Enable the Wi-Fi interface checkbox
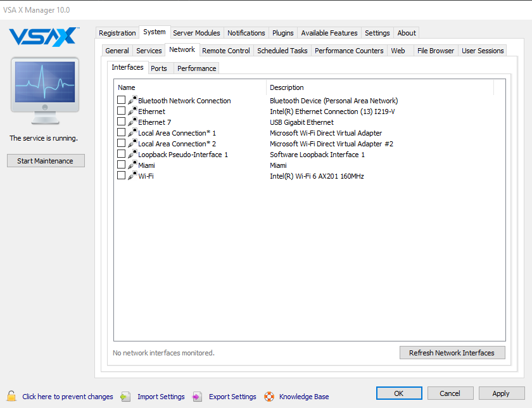This screenshot has width=532, height=408. point(121,176)
